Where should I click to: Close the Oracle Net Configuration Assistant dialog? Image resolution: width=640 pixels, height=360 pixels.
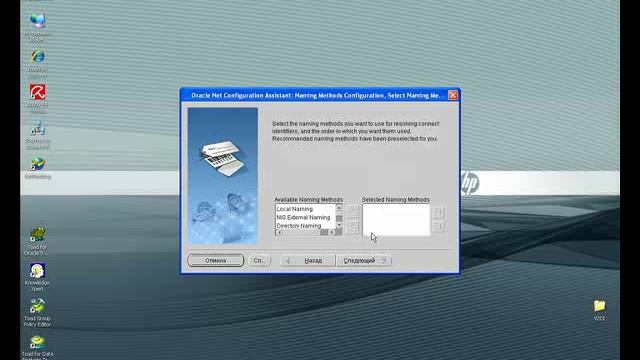point(453,95)
